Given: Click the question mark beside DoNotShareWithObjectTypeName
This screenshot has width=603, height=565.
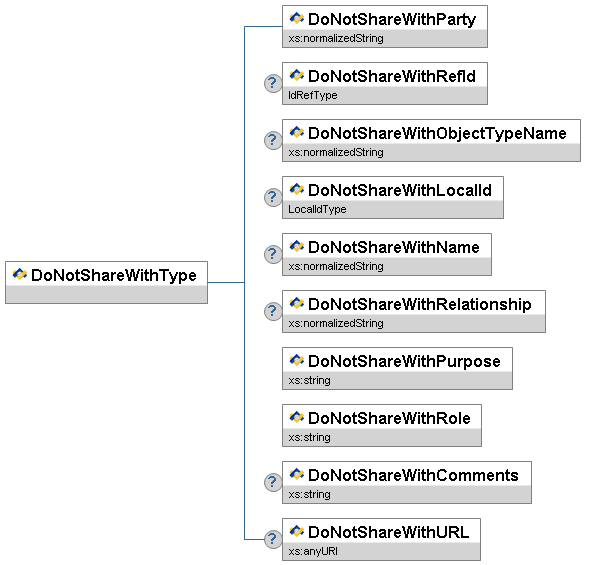Looking at the screenshot, I should click(272, 140).
